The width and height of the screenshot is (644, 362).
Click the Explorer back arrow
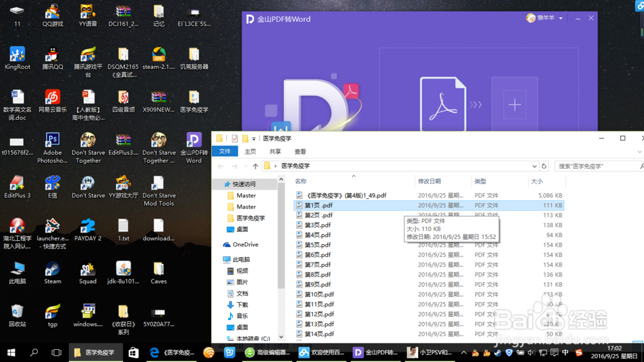coord(221,166)
